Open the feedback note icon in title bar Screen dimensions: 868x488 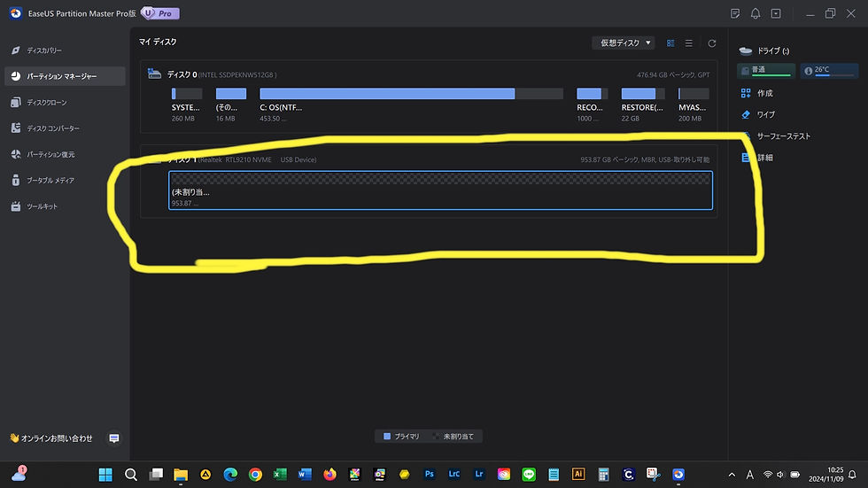point(735,13)
